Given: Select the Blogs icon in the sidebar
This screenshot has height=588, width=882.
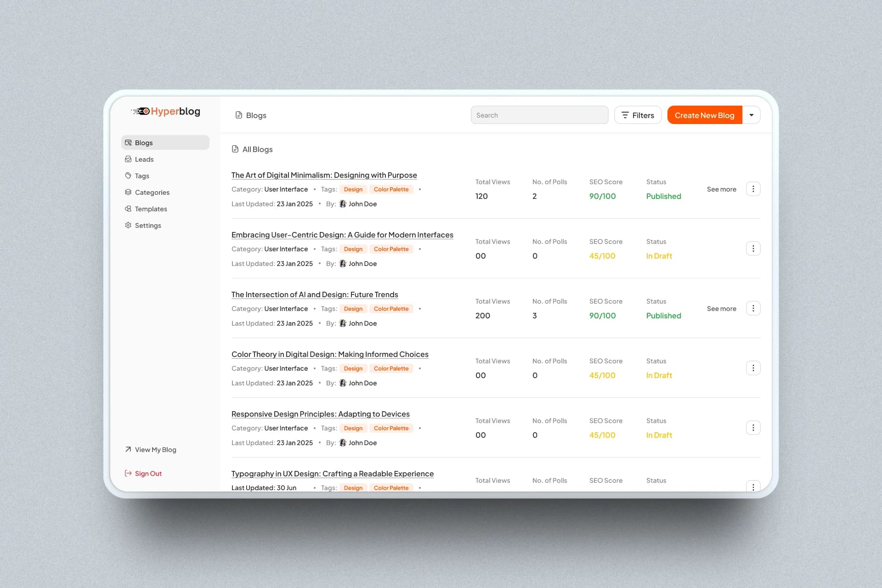Looking at the screenshot, I should [x=128, y=142].
